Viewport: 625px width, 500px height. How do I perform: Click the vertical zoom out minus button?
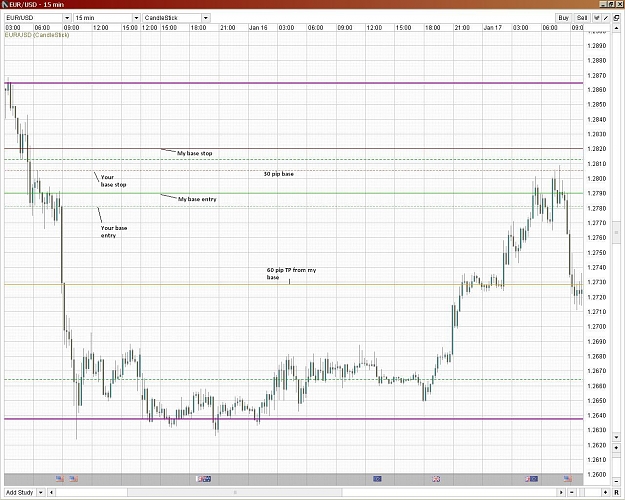[x=616, y=481]
